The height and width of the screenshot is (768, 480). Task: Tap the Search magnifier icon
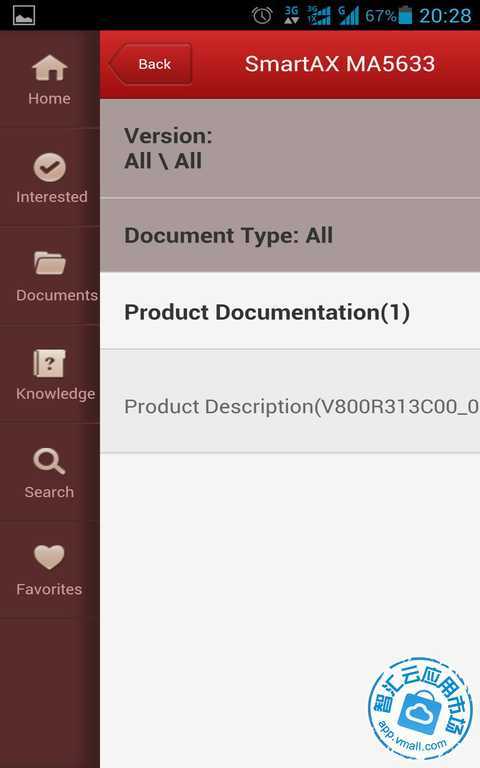coord(49,461)
